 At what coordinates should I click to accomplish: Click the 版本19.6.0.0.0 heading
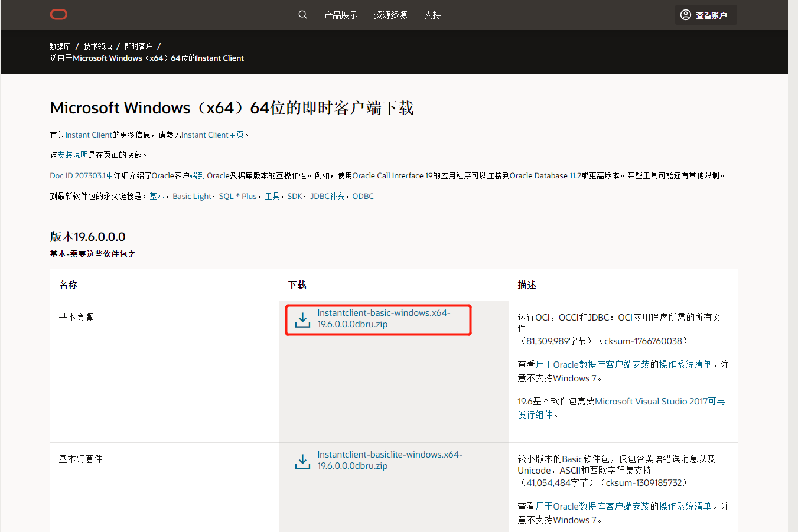pyautogui.click(x=87, y=237)
